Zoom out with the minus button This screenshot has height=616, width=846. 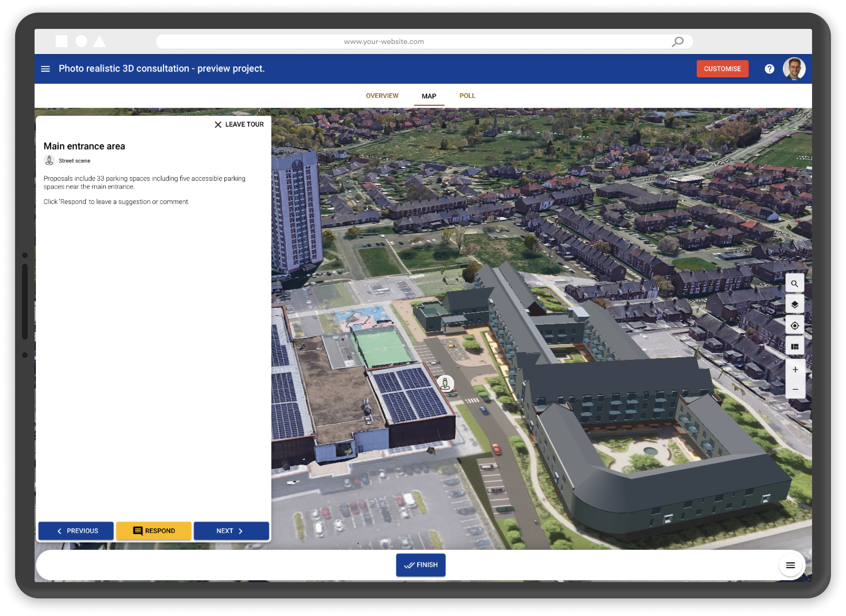tap(795, 390)
